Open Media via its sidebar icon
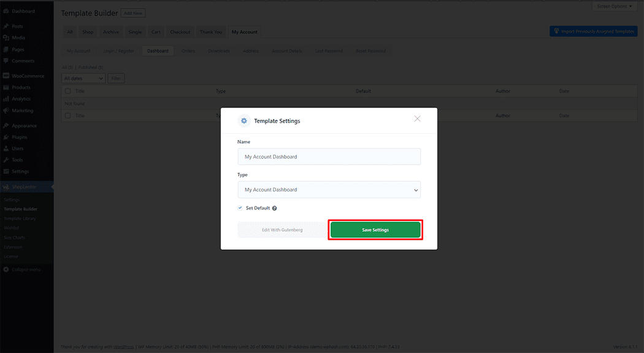644x353 pixels. (6, 38)
